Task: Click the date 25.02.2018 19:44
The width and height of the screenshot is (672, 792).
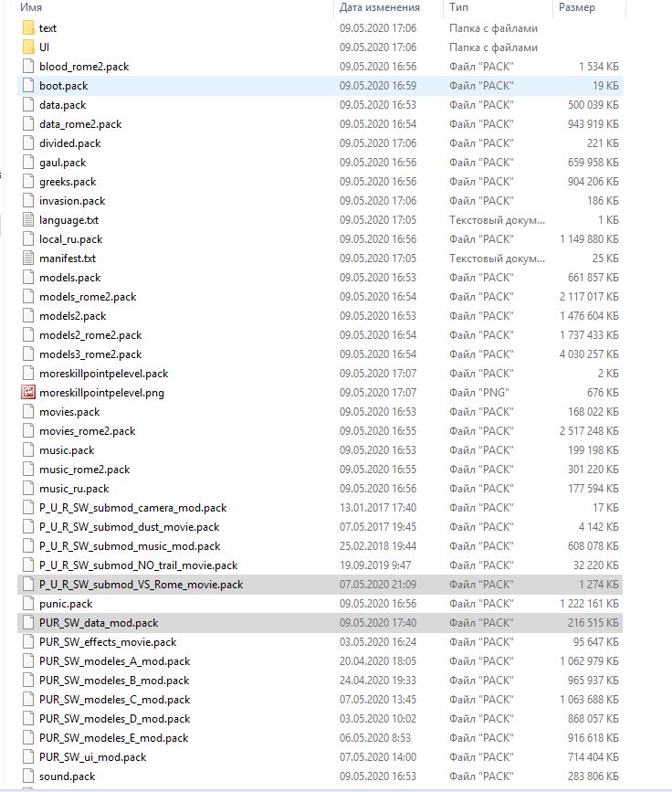Action: (378, 546)
